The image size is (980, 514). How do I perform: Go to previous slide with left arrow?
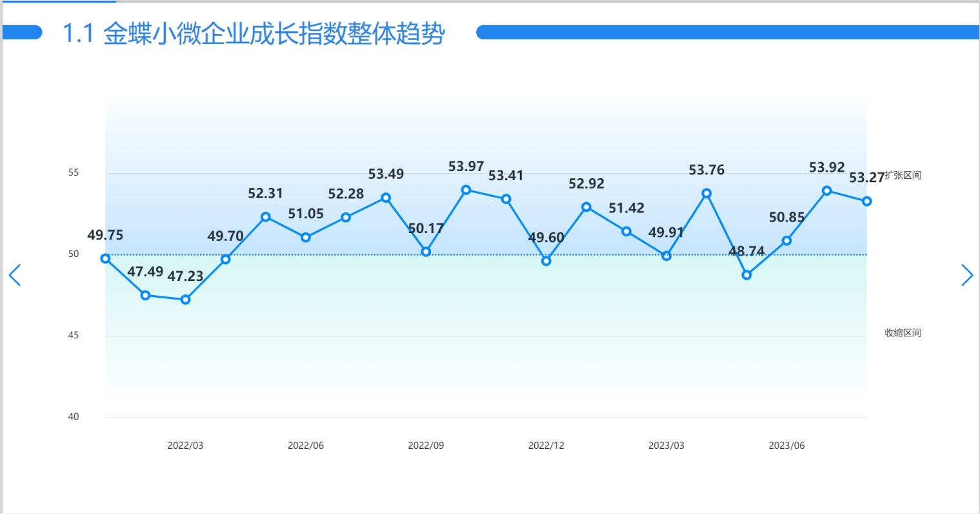pyautogui.click(x=15, y=275)
